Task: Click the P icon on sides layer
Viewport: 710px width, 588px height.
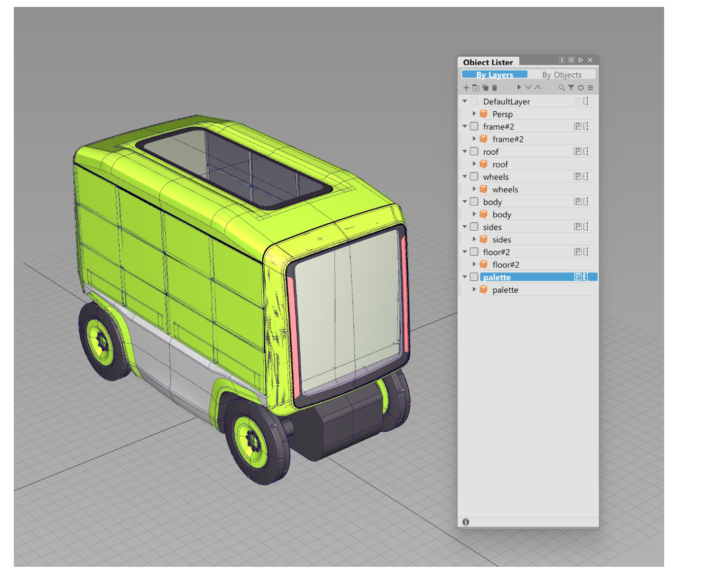Action: pyautogui.click(x=578, y=227)
